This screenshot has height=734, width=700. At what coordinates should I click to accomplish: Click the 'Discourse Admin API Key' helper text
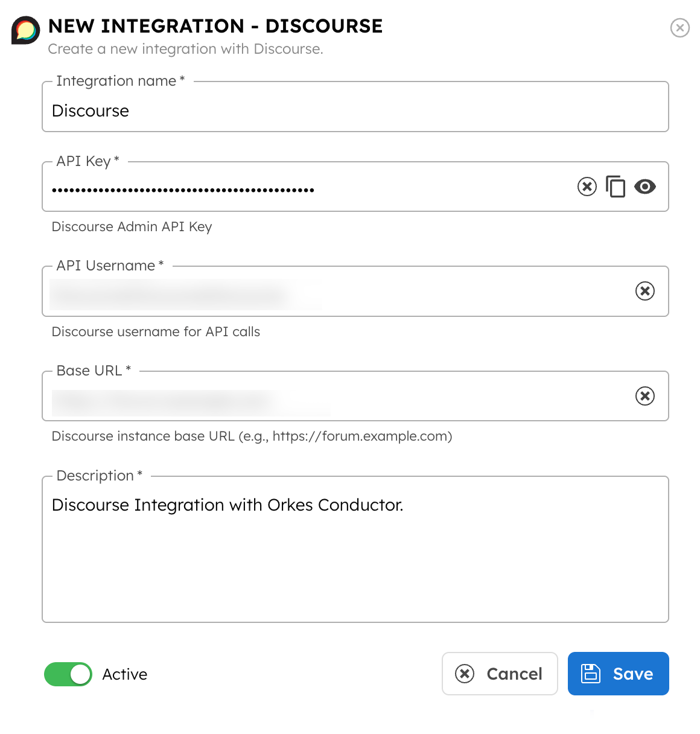pos(132,227)
